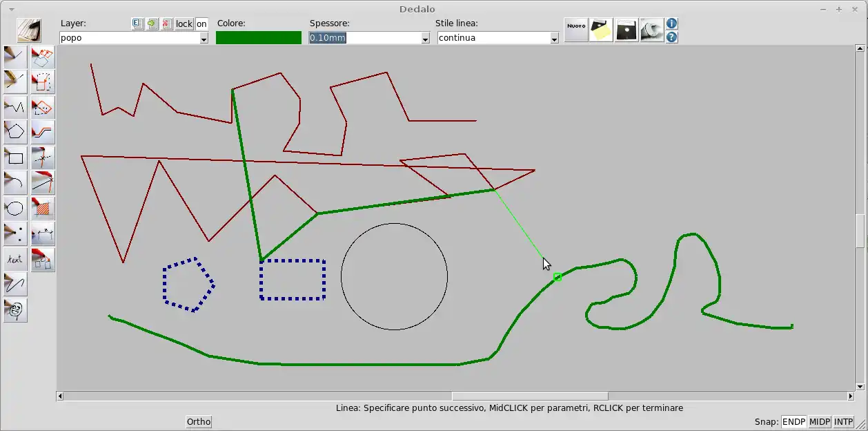Viewport: 868px width, 431px height.
Task: Open the blue question mark help
Action: tap(671, 37)
